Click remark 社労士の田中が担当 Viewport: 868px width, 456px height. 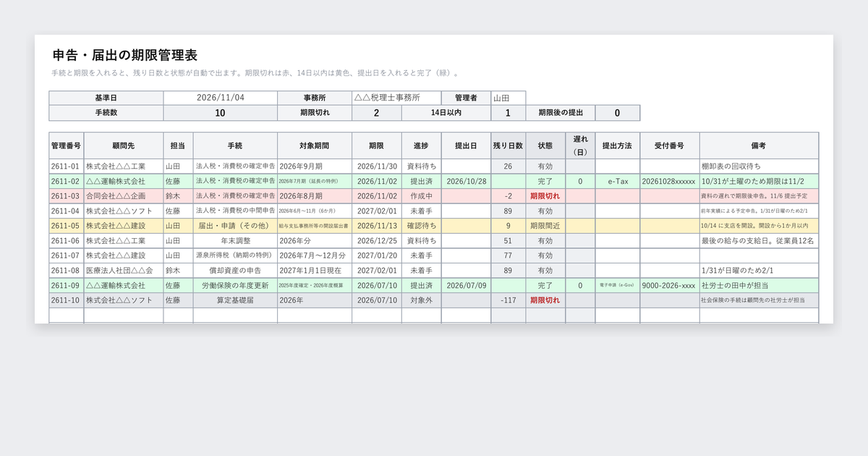759,286
